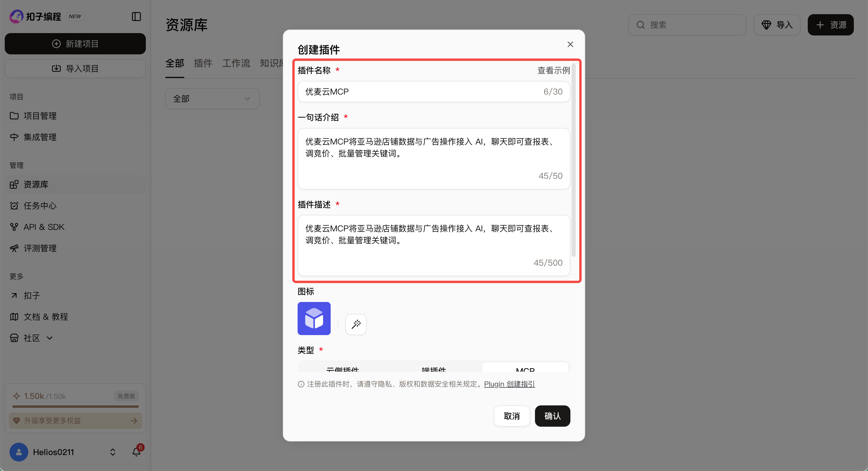Open the notifications bell
Viewport: 868px width, 471px height.
click(x=136, y=452)
